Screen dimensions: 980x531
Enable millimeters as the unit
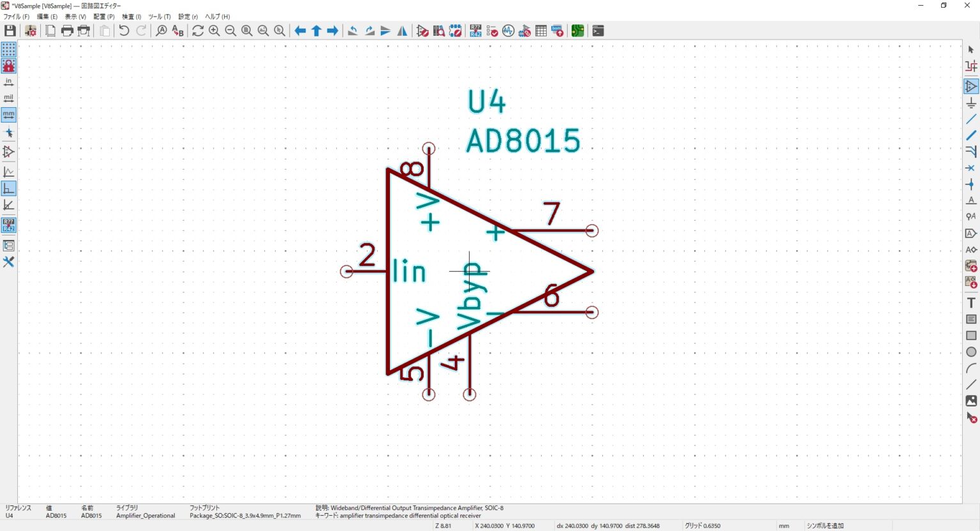8,115
